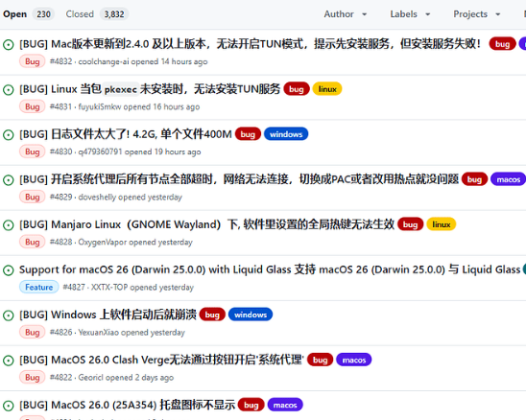Screen dimensions: 526x420
Task: Click Bug type badge under issue #4831
Action: [x=33, y=107]
